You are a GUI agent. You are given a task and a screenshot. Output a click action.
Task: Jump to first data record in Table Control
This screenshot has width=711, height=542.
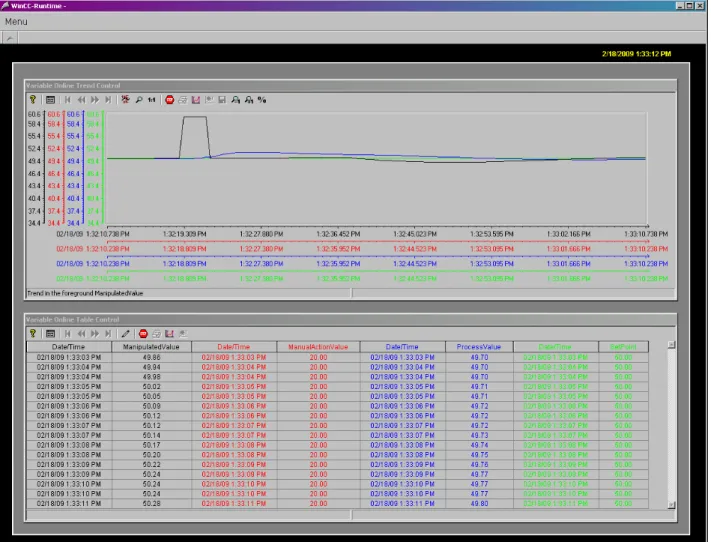[x=68, y=334]
